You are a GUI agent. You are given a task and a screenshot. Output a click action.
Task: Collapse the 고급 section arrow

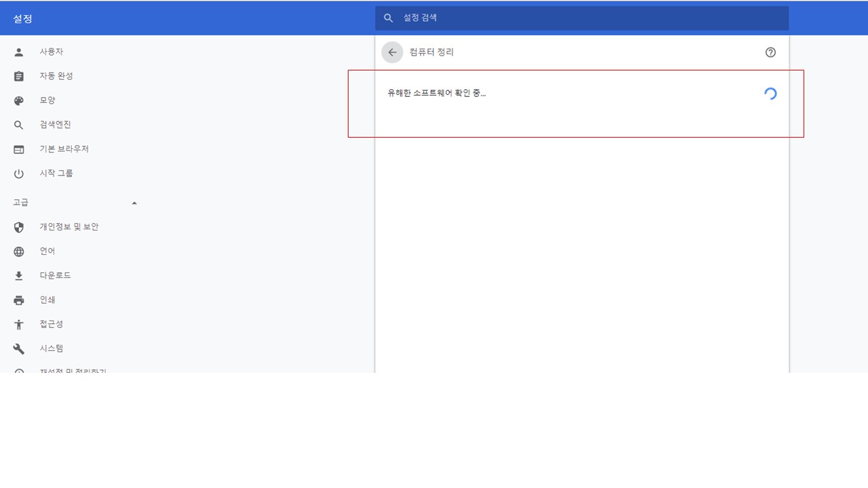tap(134, 203)
